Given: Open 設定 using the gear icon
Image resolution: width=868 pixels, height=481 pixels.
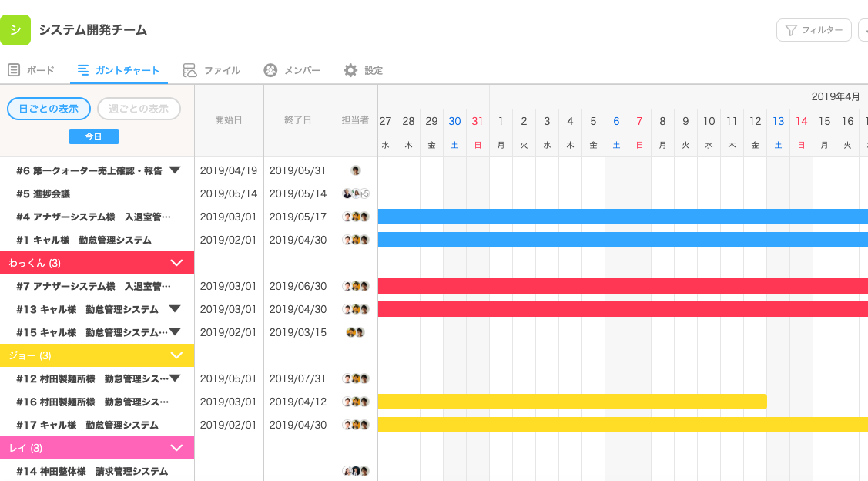Looking at the screenshot, I should coord(351,69).
